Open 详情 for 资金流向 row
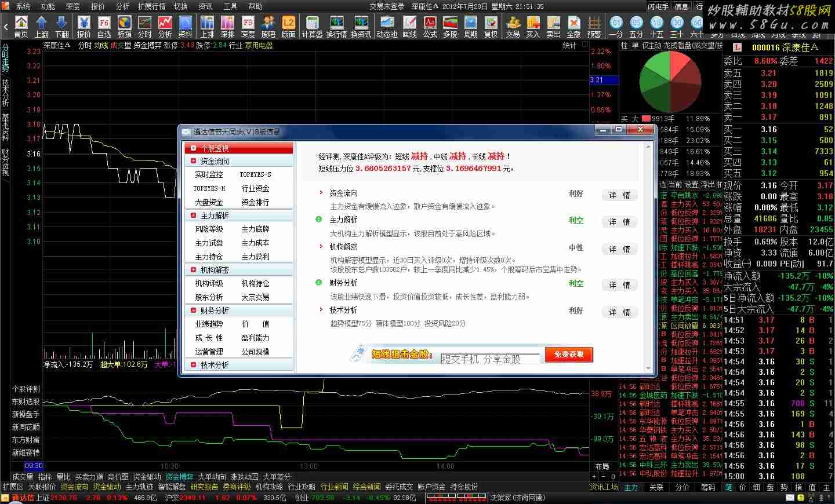835x504 pixels. pos(619,195)
